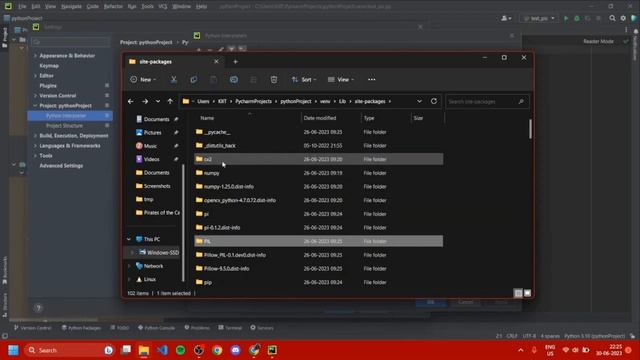The width and height of the screenshot is (640, 360).
Task: Select Windows-SSD drive in navigation pane
Action: [159, 253]
